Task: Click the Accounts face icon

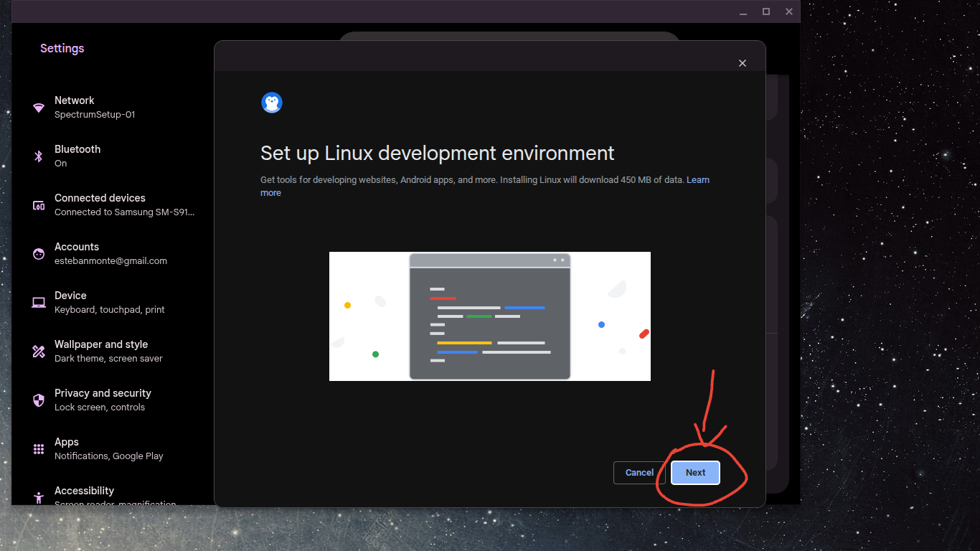Action: coord(39,254)
